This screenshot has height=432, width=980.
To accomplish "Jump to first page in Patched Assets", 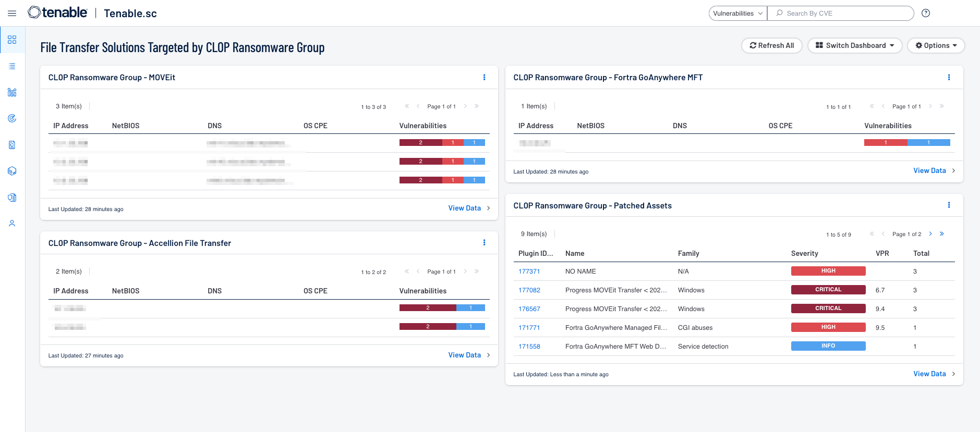I will coord(872,234).
